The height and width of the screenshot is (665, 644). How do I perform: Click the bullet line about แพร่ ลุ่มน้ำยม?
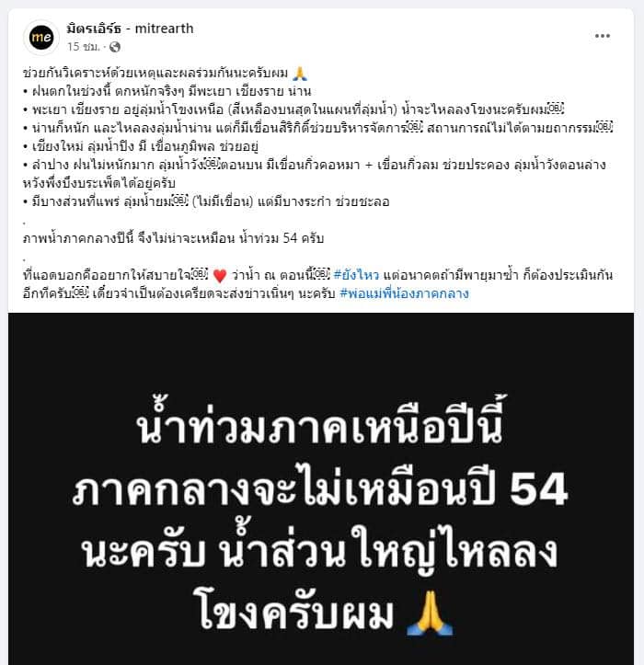tap(206, 201)
